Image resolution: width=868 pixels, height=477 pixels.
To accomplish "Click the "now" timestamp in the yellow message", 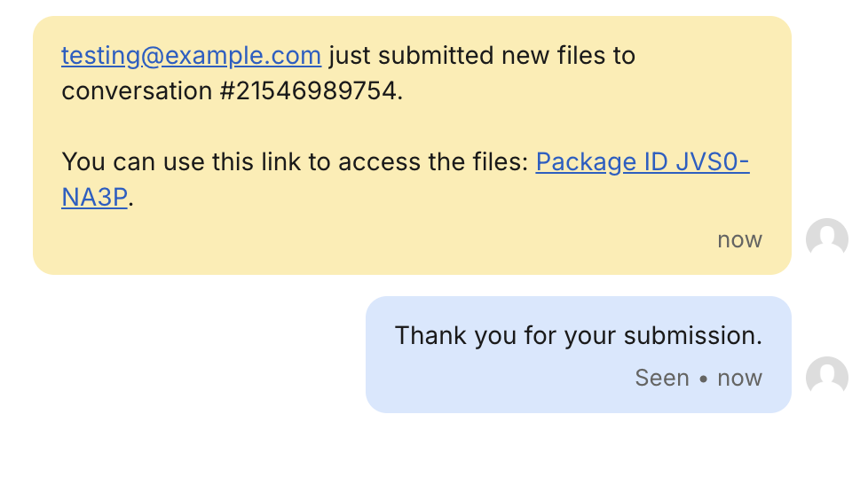I will point(739,240).
